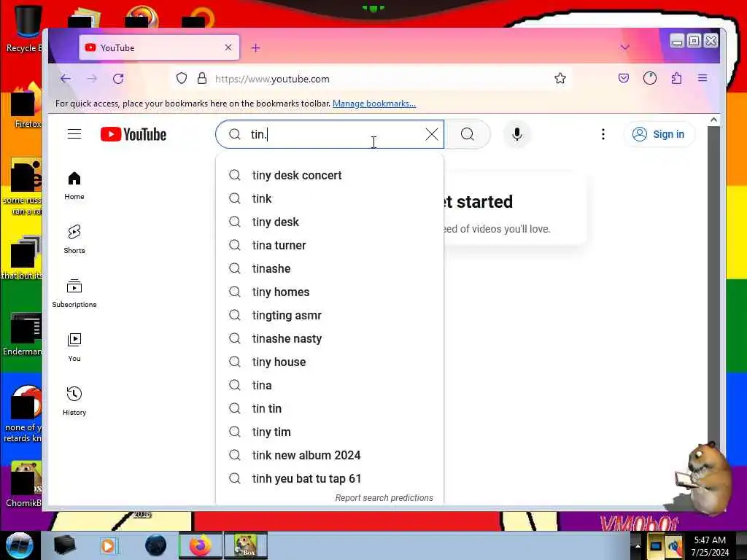Pick the plain tinashe suggestion
This screenshot has width=747, height=560.
click(x=330, y=268)
